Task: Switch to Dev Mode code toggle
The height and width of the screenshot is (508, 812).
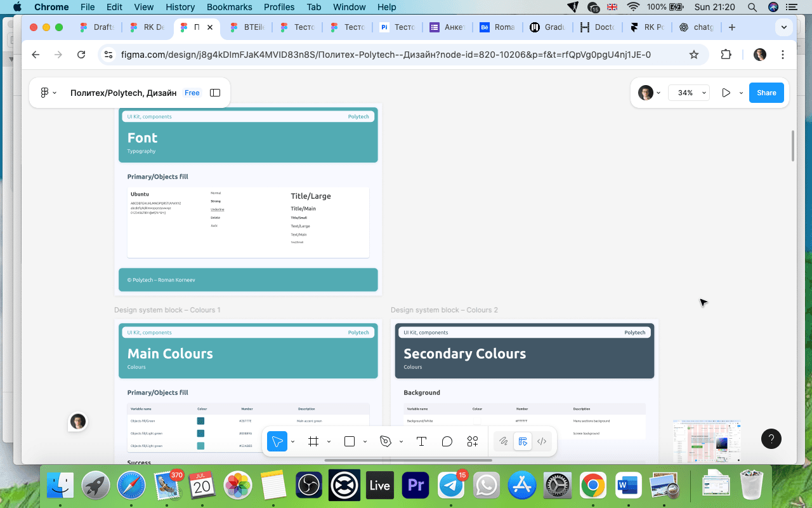Action: [x=542, y=441]
